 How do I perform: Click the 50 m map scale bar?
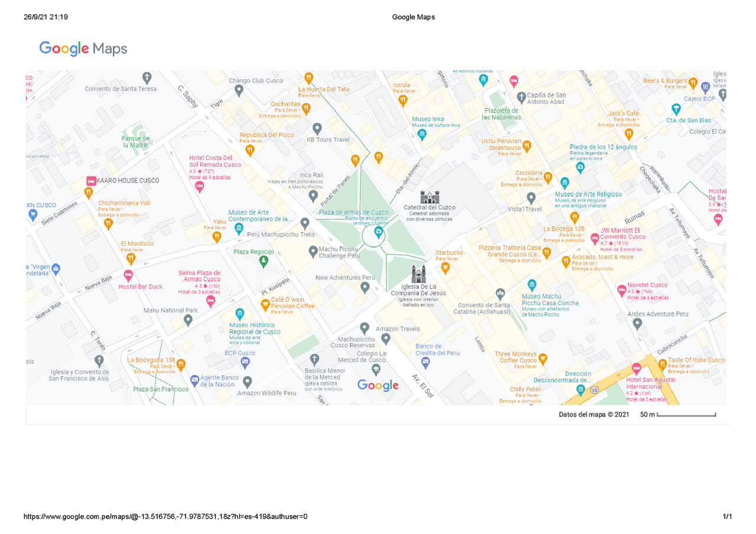tap(686, 415)
